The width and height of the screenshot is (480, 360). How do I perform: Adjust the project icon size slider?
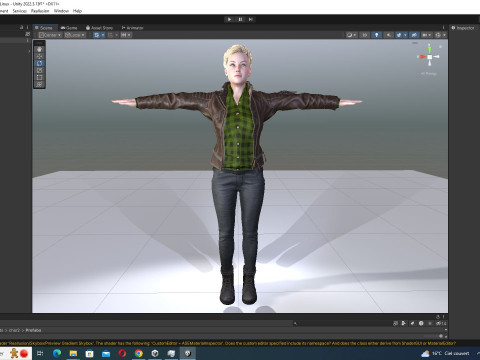click(441, 336)
